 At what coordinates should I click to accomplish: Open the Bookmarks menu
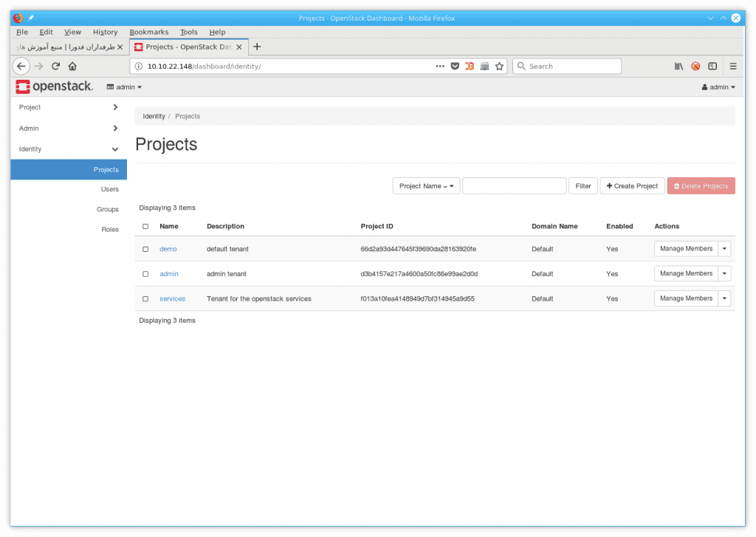click(x=149, y=32)
